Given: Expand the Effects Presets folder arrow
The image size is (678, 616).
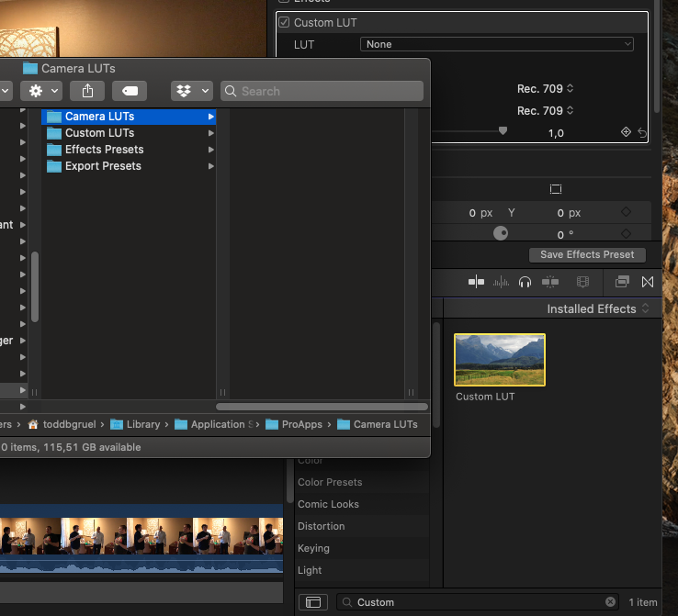Looking at the screenshot, I should tap(211, 150).
